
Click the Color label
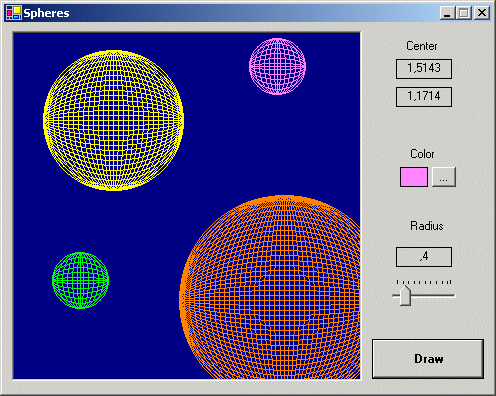point(422,154)
